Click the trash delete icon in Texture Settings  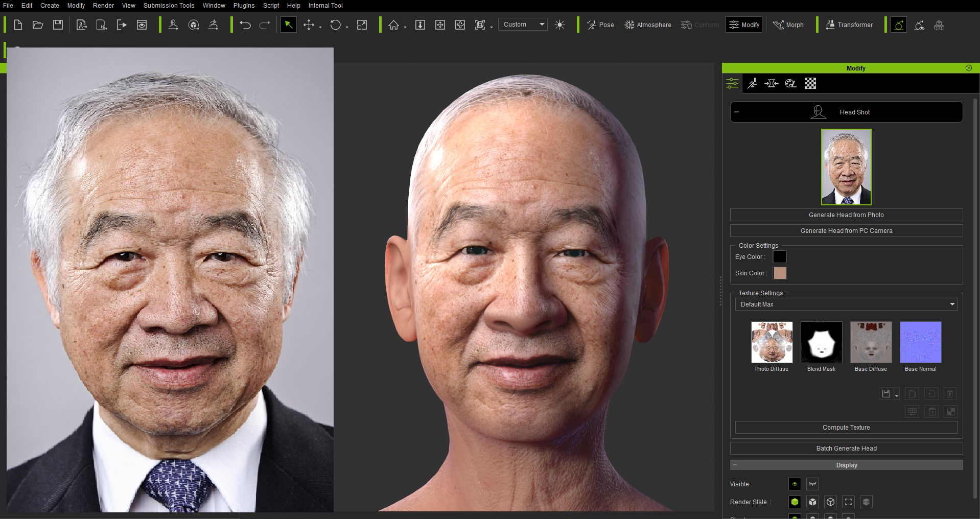coord(950,394)
